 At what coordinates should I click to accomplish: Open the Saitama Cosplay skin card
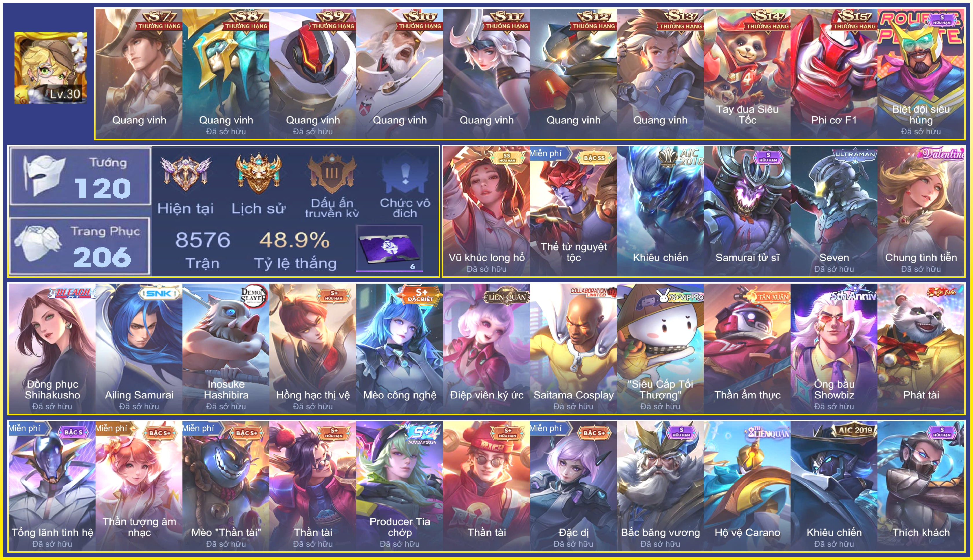point(573,348)
